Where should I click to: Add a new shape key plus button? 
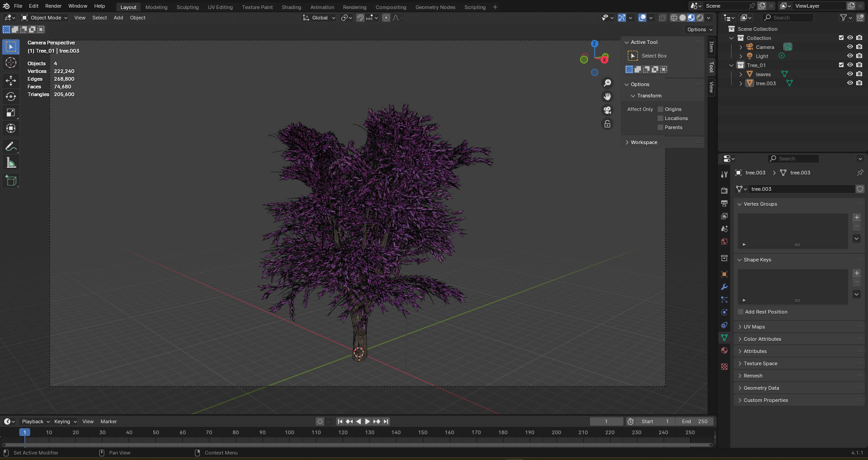[x=857, y=273]
